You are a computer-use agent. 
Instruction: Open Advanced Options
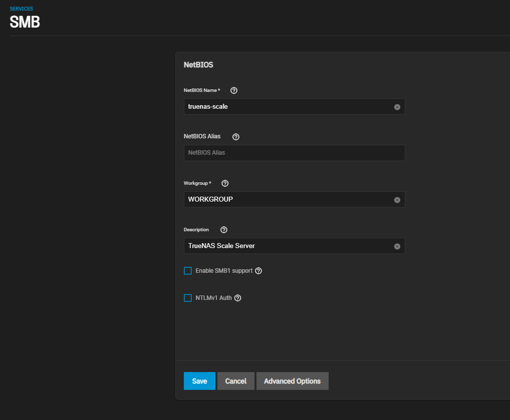(x=293, y=381)
